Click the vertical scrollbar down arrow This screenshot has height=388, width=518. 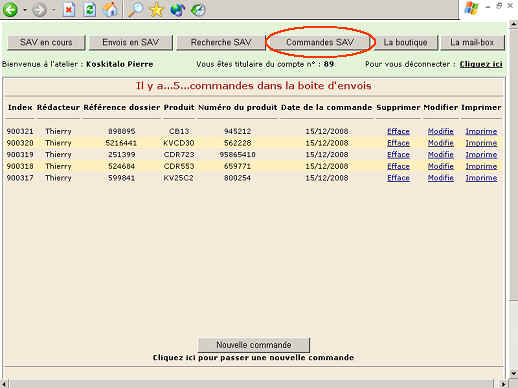click(514, 373)
